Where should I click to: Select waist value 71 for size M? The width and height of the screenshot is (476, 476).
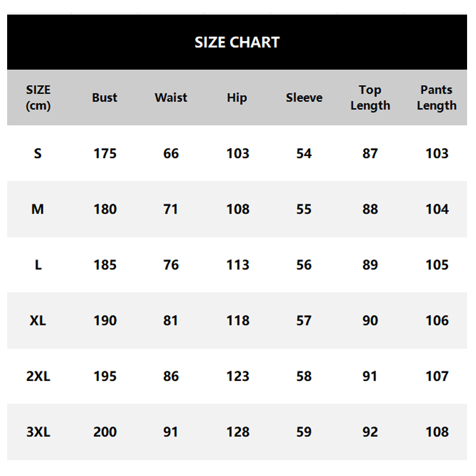171,209
